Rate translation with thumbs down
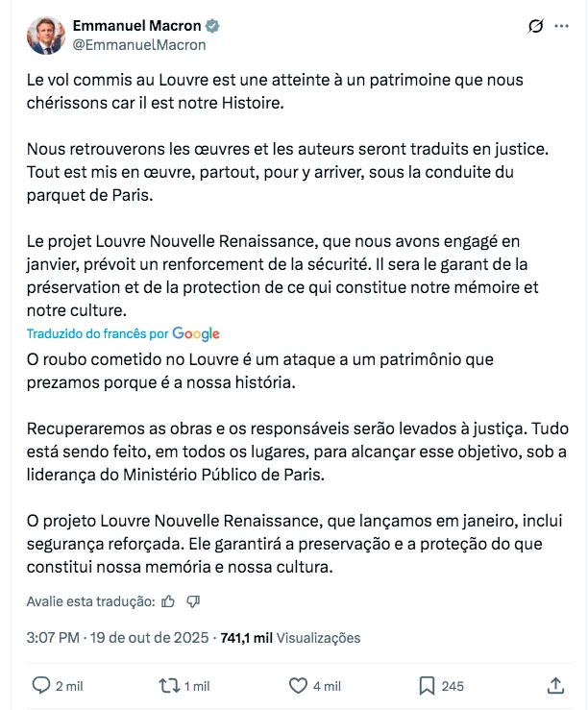This screenshot has height=710, width=588. (x=193, y=601)
